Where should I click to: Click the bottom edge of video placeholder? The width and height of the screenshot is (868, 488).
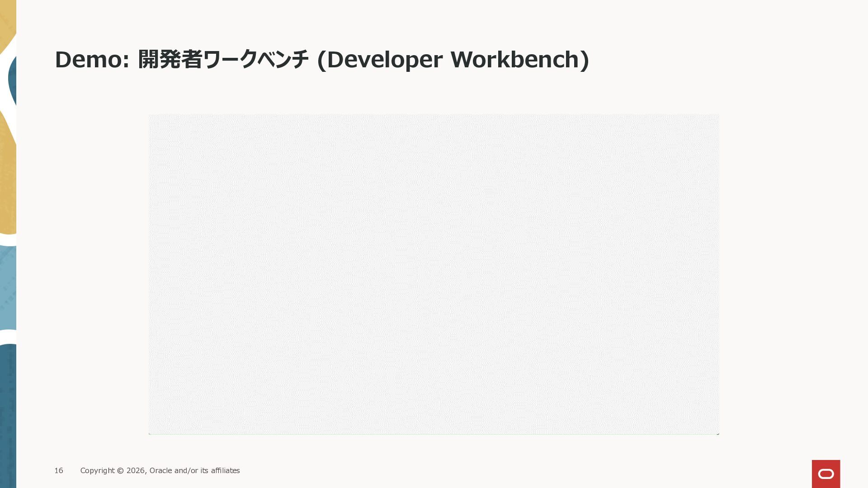pos(434,434)
